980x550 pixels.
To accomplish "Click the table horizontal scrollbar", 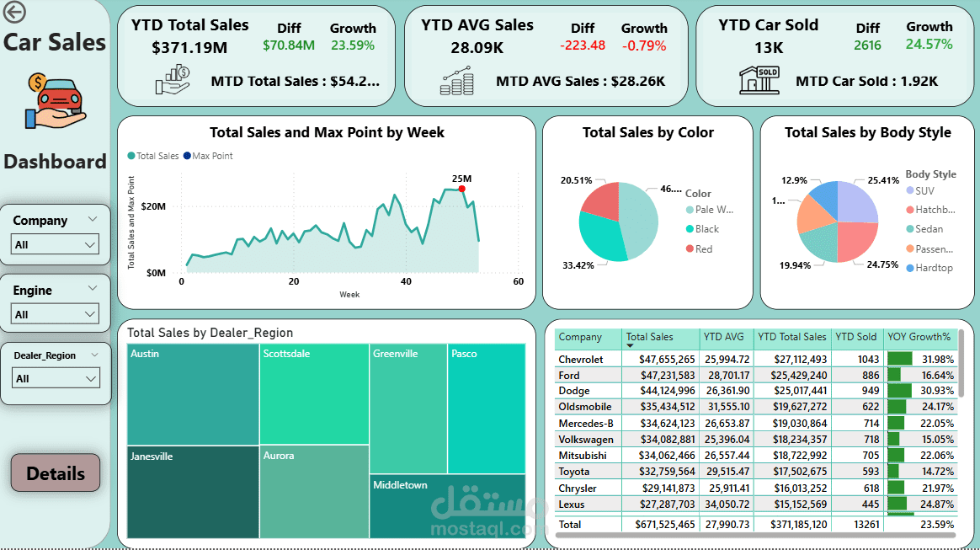I will tap(755, 535).
